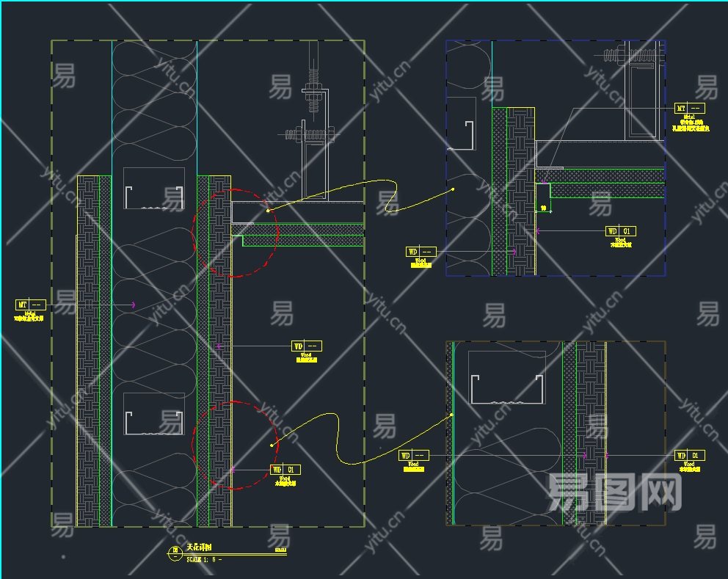Select the dimension value 10 in upper detail
The height and width of the screenshot is (579, 728).
tap(543, 208)
